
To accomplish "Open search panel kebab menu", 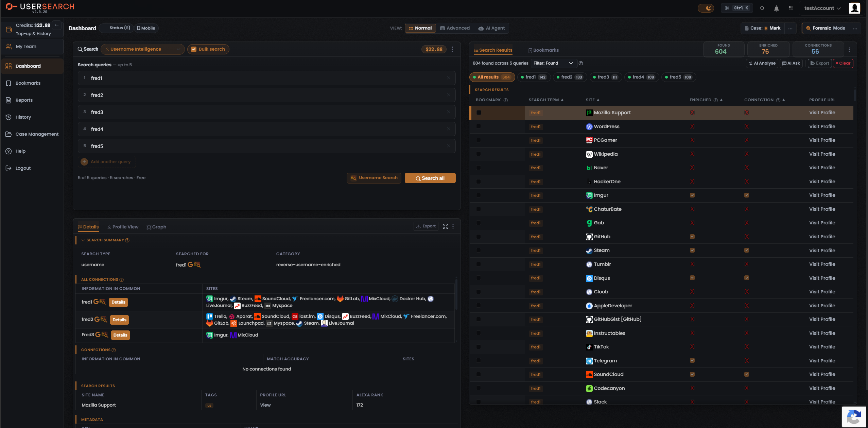I will tap(452, 50).
